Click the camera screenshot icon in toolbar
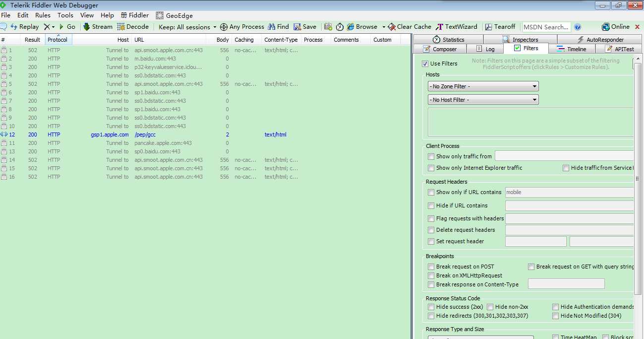Screen dimensions: 644x339 pos(328,27)
